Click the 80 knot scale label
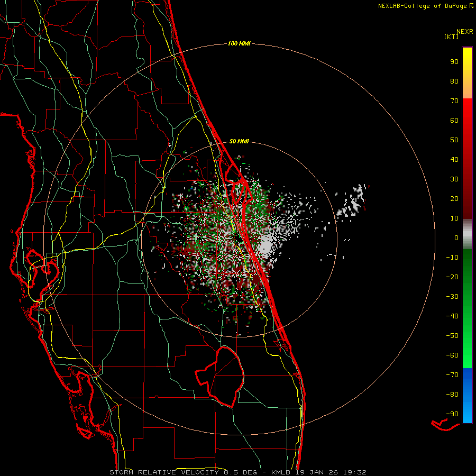This screenshot has width=476, height=476. coord(454,81)
